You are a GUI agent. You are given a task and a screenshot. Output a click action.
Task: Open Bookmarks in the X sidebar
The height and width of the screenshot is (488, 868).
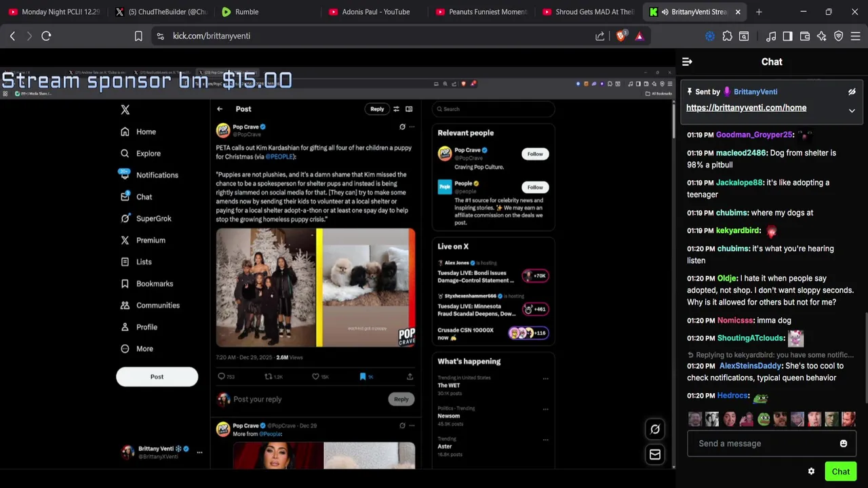[146, 283]
